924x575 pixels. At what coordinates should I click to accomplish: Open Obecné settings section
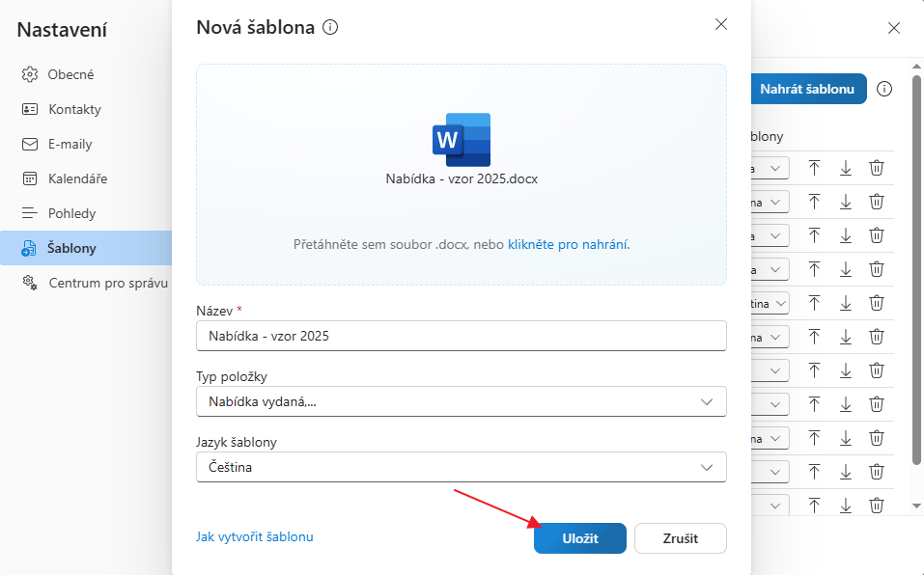pos(70,74)
